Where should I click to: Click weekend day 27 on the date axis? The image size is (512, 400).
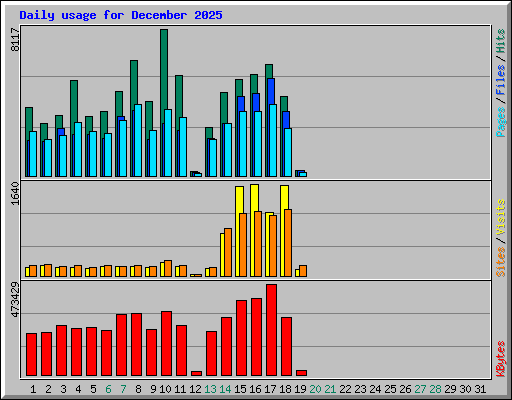(420, 389)
